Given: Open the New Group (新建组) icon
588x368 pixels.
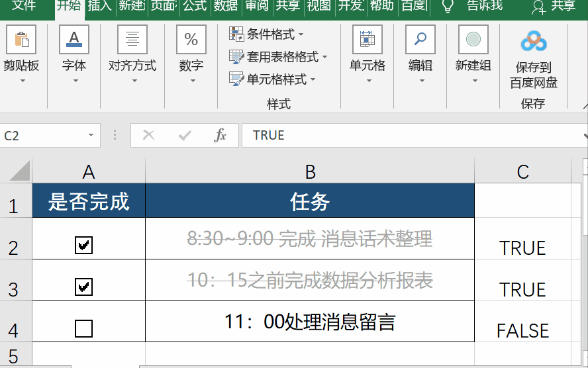Looking at the screenshot, I should pyautogui.click(x=473, y=40).
